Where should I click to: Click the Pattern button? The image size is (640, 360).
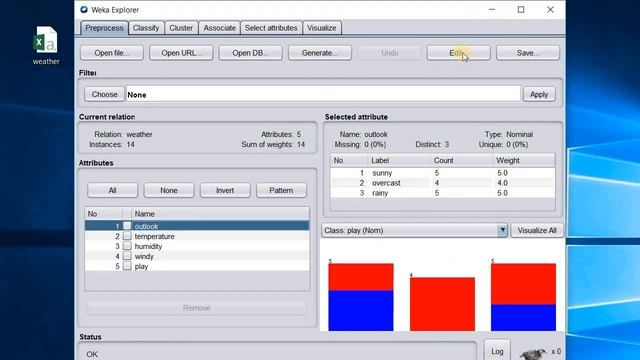click(281, 190)
